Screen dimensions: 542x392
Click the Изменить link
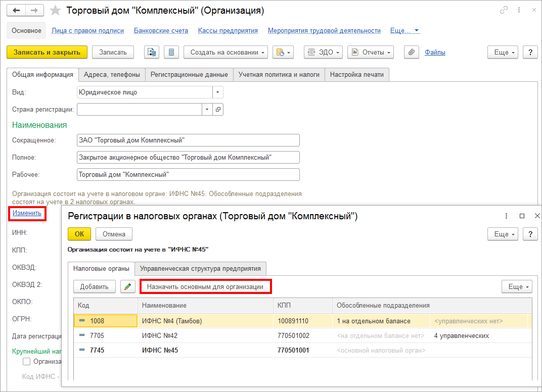(x=27, y=213)
